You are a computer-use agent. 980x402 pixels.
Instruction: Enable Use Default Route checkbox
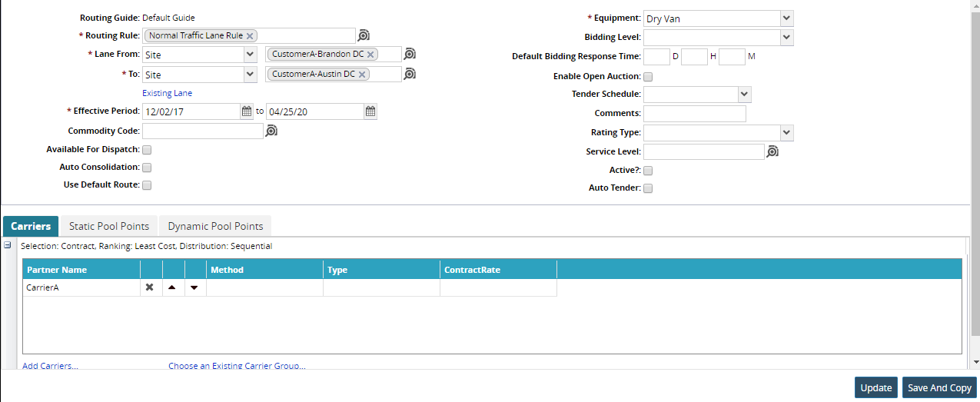tap(147, 185)
